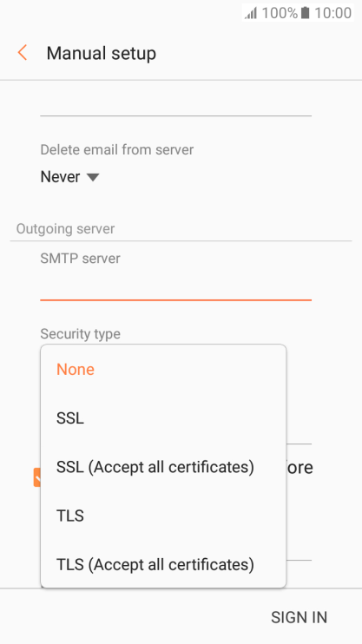Tap the signal strength icon in status bar
This screenshot has width=362, height=644.
tap(251, 13)
